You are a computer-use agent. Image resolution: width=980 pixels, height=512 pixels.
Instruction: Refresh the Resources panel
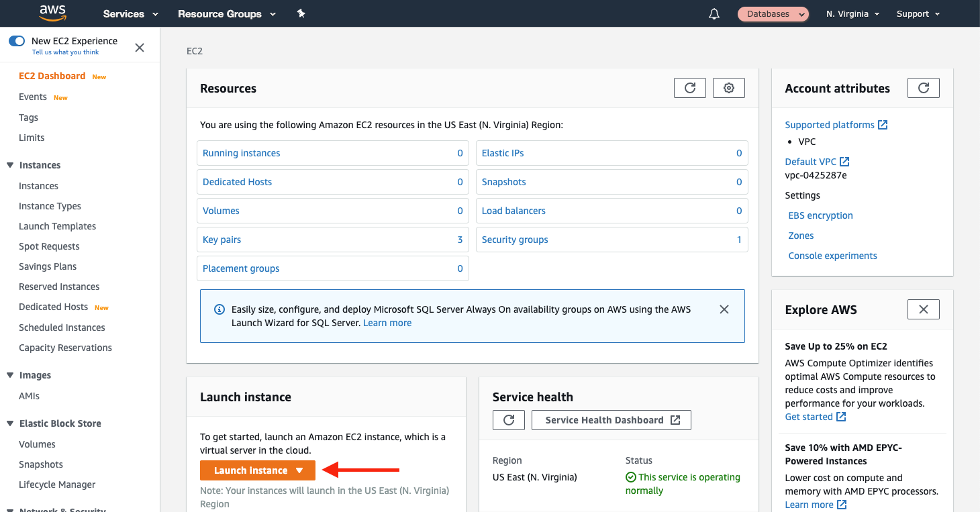689,87
